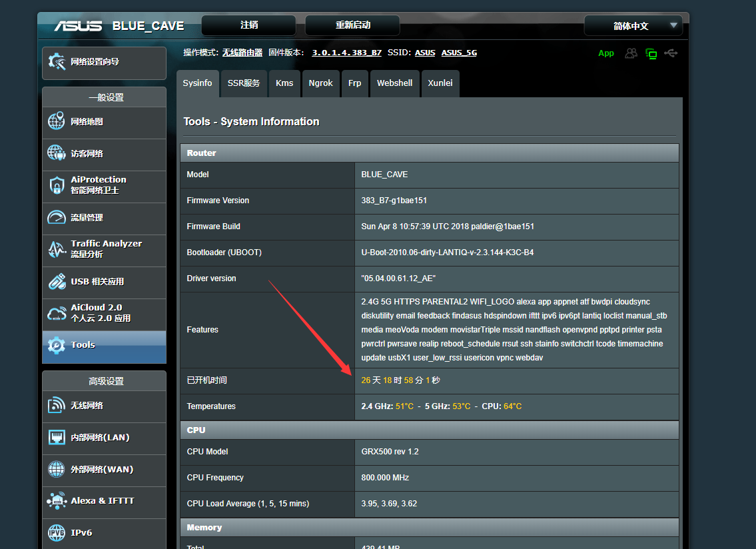The image size is (756, 549).
Task: Click the ASUS_5G SSID link
Action: (459, 53)
